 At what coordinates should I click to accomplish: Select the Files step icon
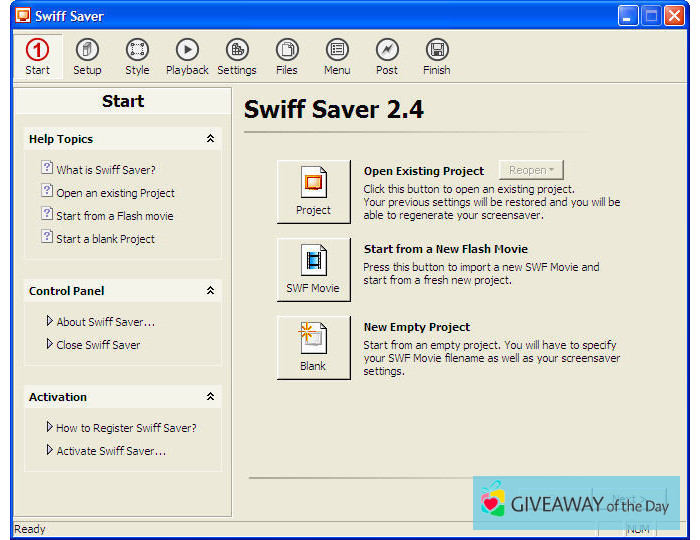tap(287, 56)
